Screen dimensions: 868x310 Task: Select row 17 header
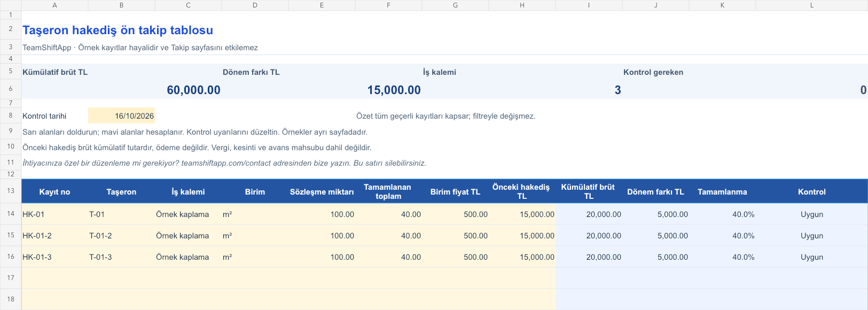click(11, 278)
